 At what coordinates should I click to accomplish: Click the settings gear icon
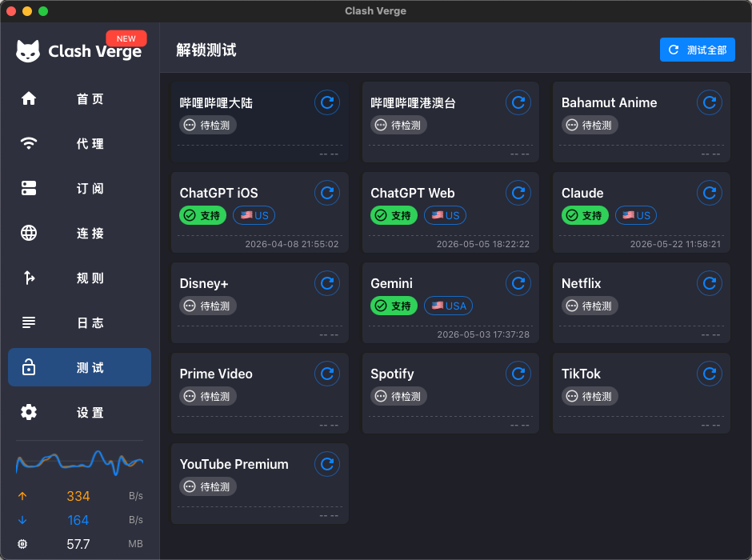click(29, 412)
